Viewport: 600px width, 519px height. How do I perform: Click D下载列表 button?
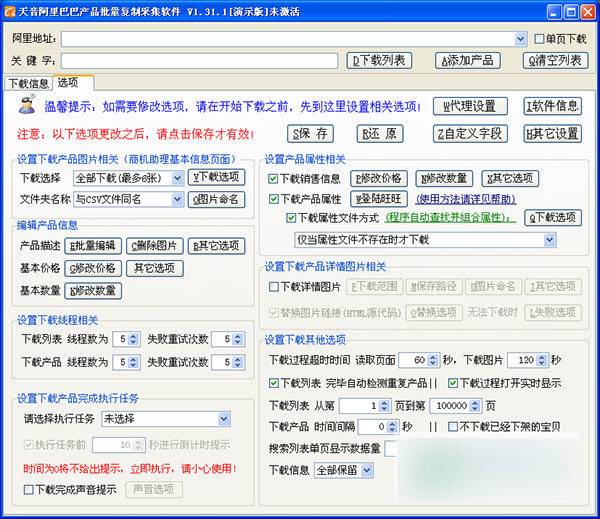[x=379, y=60]
